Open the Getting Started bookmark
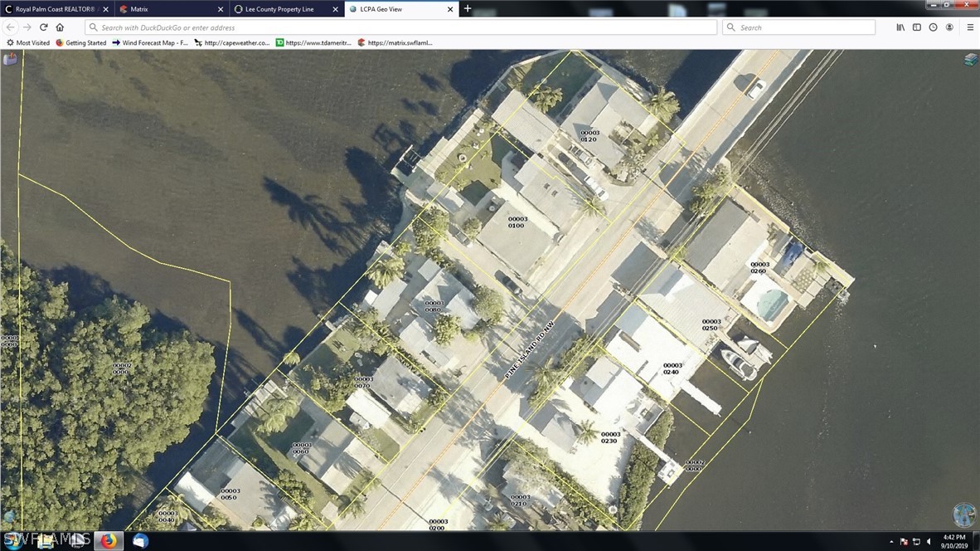The height and width of the screenshot is (551, 980). 81,42
